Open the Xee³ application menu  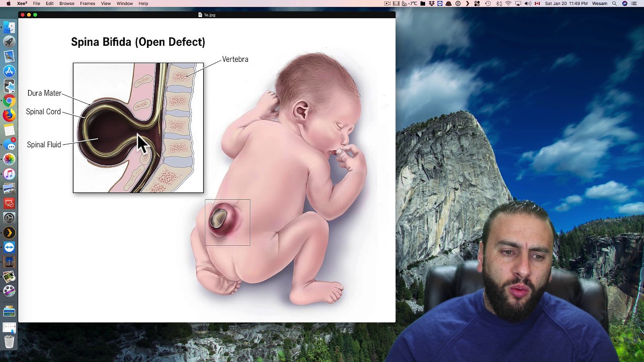22,4
